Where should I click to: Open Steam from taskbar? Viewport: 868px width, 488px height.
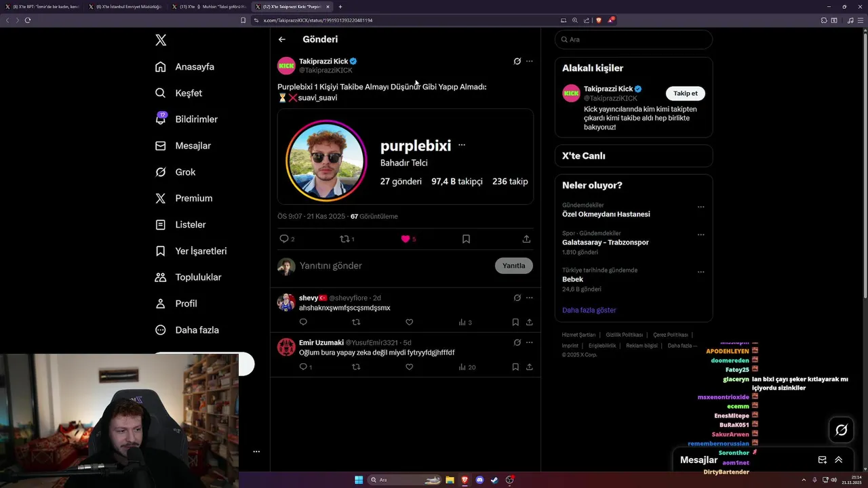tap(494, 480)
